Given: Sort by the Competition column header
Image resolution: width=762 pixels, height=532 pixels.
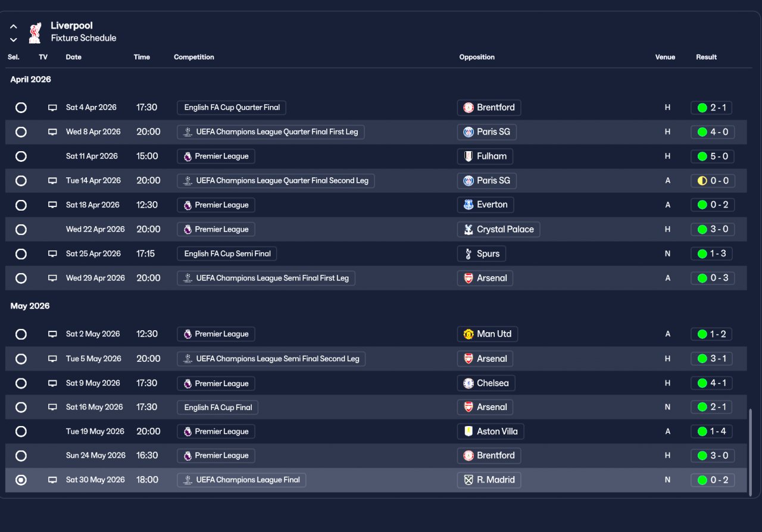Looking at the screenshot, I should point(194,57).
